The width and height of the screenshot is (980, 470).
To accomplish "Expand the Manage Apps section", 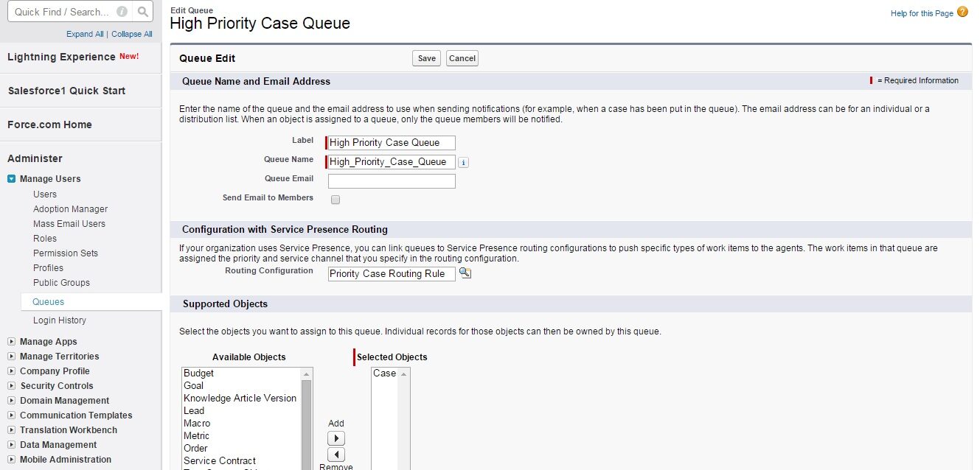I will point(12,342).
